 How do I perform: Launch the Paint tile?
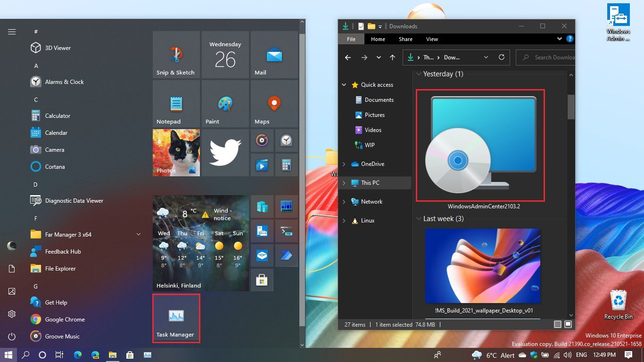[x=225, y=104]
